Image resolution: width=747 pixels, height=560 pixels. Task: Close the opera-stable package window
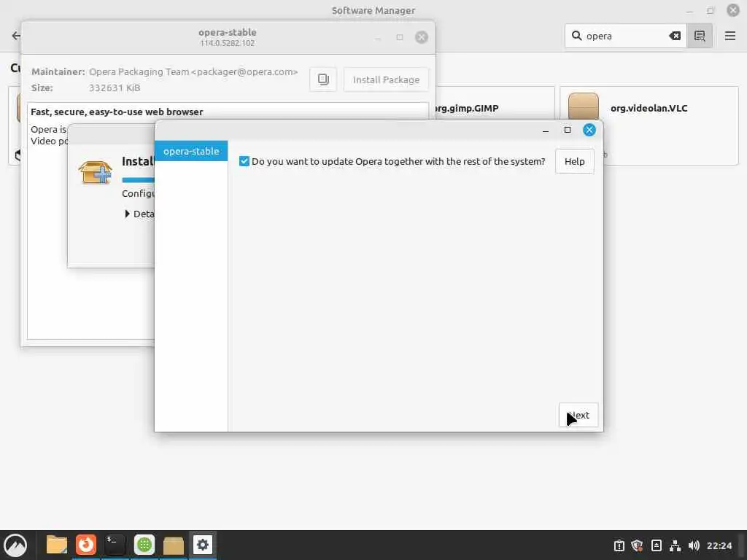422,37
